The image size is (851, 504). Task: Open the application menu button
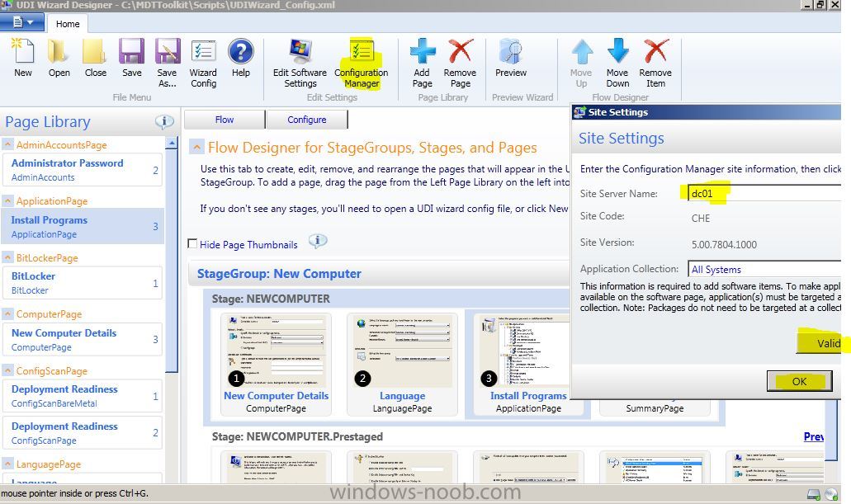tap(22, 22)
